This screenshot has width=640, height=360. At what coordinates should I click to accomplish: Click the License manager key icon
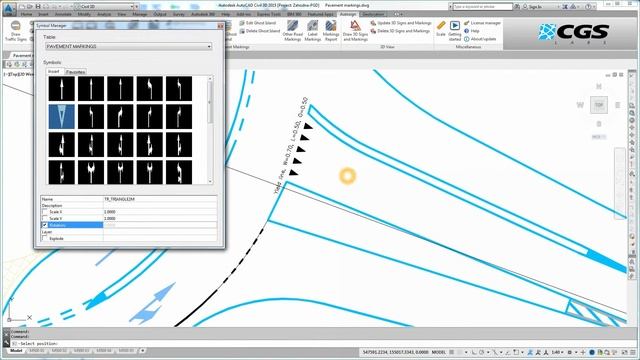click(x=467, y=23)
